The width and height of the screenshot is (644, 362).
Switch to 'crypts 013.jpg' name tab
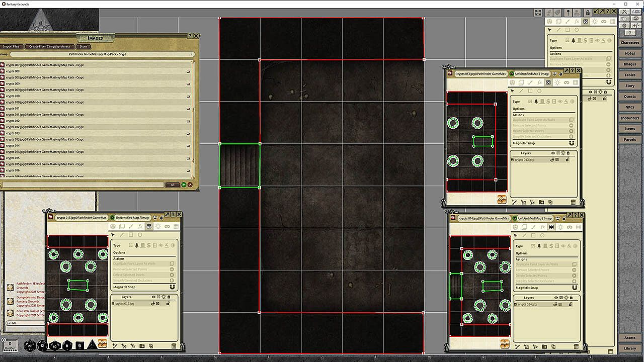(x=480, y=74)
